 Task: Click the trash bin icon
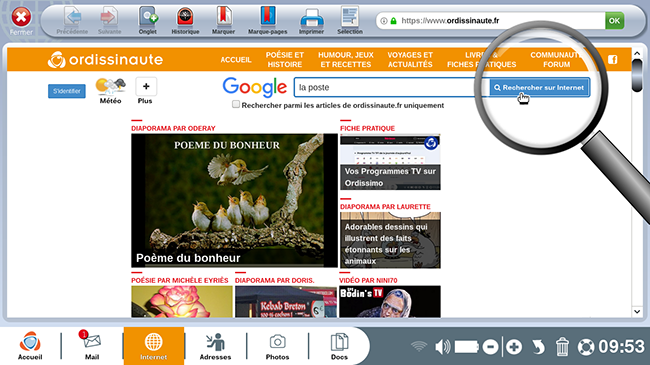point(562,347)
